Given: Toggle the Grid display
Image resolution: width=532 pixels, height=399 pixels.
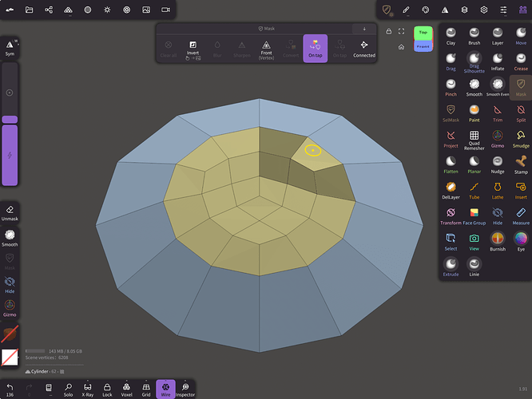Looking at the screenshot, I should pos(146,389).
